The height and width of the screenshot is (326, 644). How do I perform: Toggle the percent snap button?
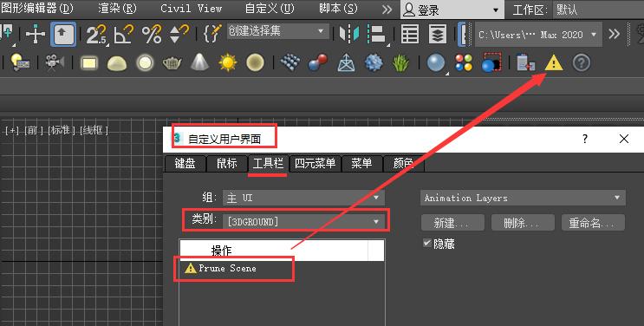[152, 35]
